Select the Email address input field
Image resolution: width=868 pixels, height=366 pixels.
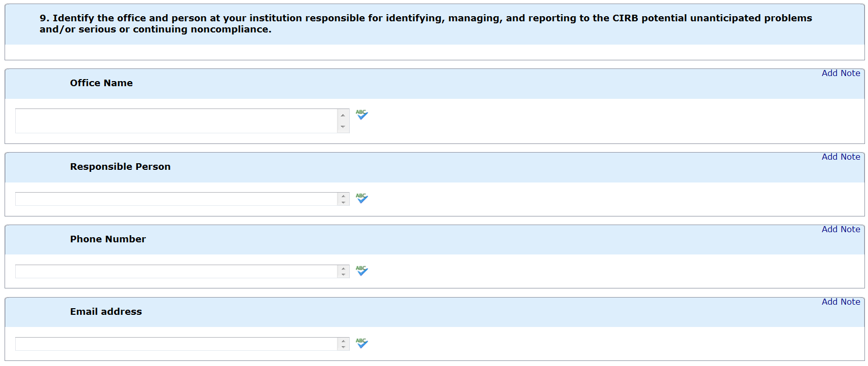click(x=176, y=344)
